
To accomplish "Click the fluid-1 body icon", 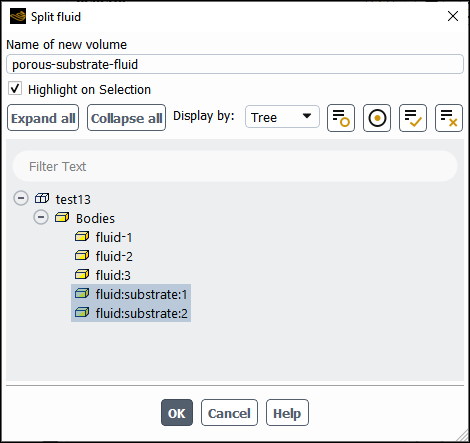I will coord(82,237).
